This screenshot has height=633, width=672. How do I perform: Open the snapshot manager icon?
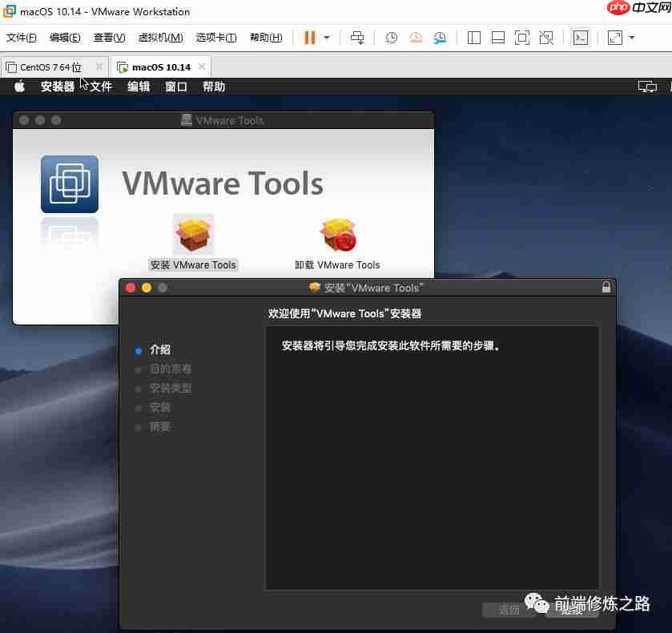point(440,38)
